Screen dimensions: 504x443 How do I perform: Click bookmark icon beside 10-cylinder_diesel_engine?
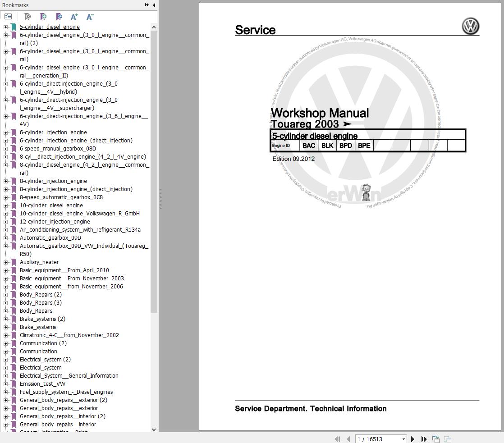click(14, 206)
